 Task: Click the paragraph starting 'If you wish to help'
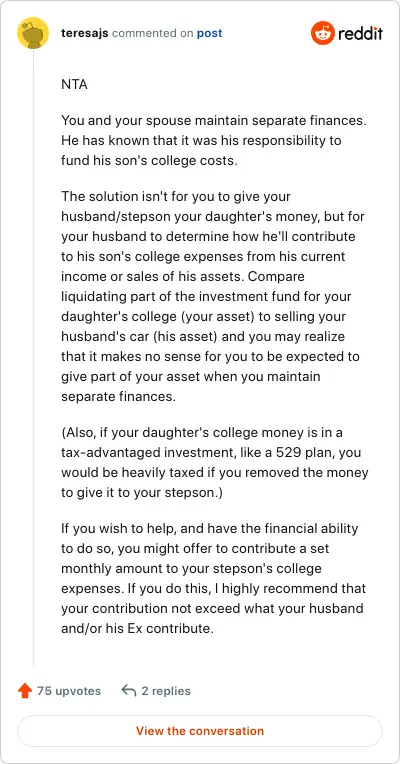pos(213,578)
